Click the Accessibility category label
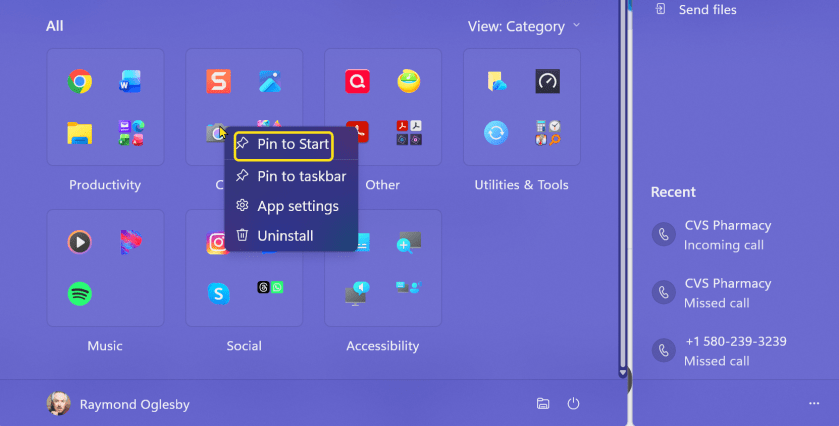Screen dimensions: 839x426 383,346
